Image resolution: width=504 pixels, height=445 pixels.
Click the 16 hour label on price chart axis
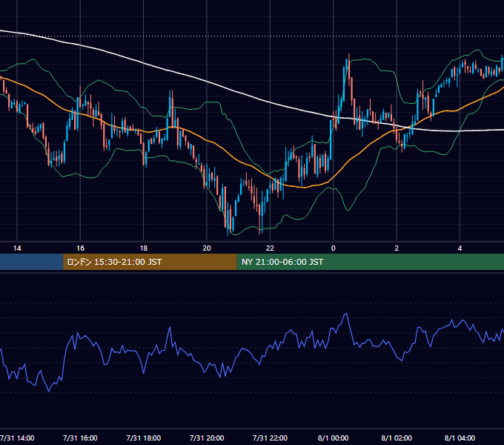[80, 248]
